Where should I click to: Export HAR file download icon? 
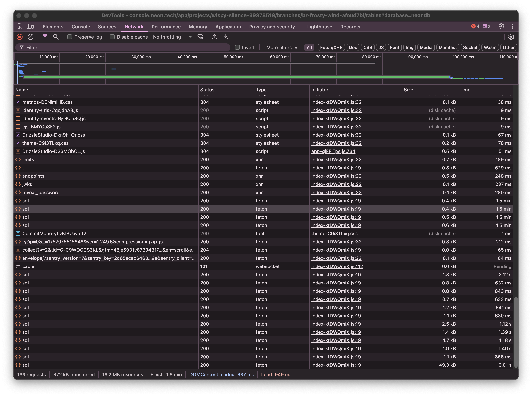(225, 37)
